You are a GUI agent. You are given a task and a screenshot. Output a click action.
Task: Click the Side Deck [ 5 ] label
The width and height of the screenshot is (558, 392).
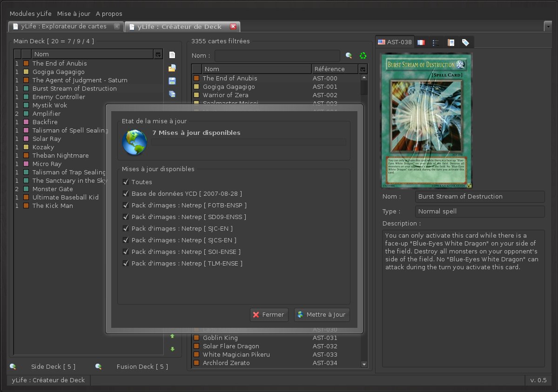[54, 366]
